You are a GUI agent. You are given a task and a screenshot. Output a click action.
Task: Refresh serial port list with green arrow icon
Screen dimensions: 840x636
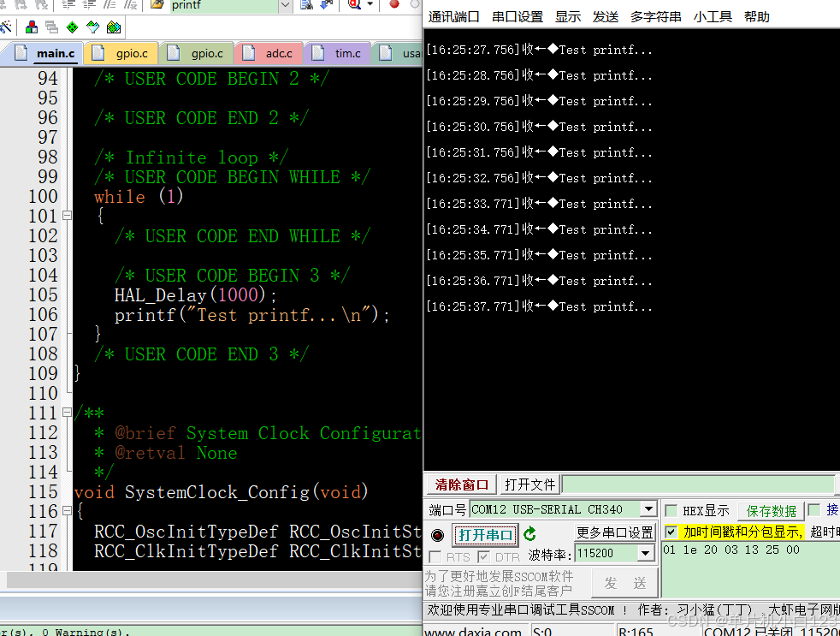point(529,534)
